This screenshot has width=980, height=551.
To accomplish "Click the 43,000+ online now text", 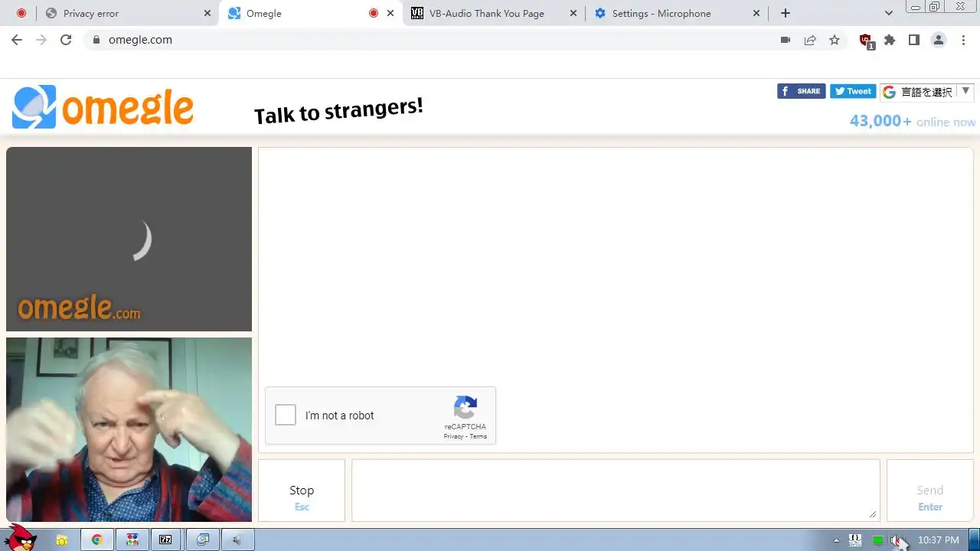I will click(913, 121).
